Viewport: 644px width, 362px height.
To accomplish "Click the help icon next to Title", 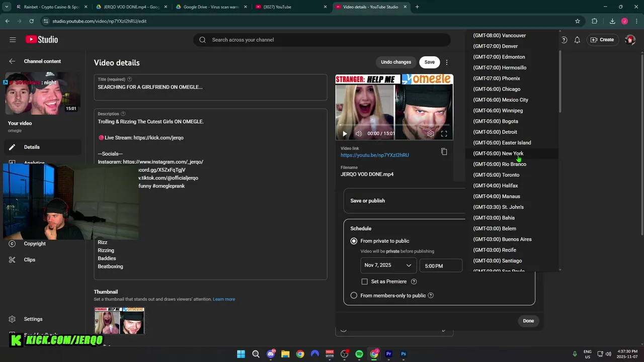I will 130,79.
